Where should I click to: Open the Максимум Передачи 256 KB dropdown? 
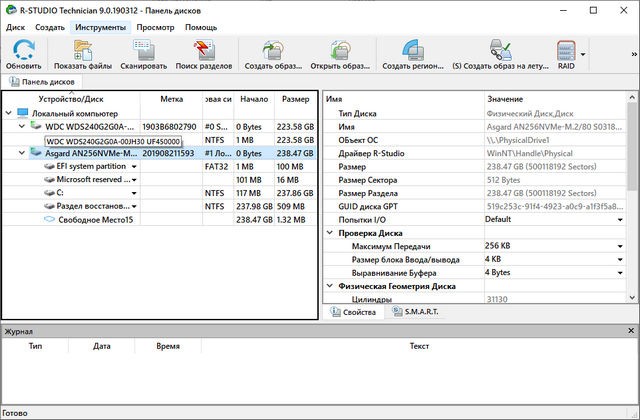coord(619,246)
